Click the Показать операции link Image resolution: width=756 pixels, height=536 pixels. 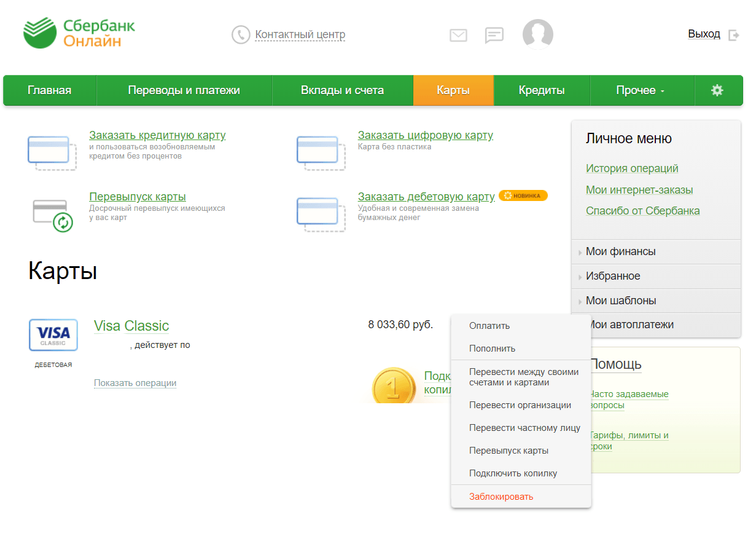(x=135, y=383)
